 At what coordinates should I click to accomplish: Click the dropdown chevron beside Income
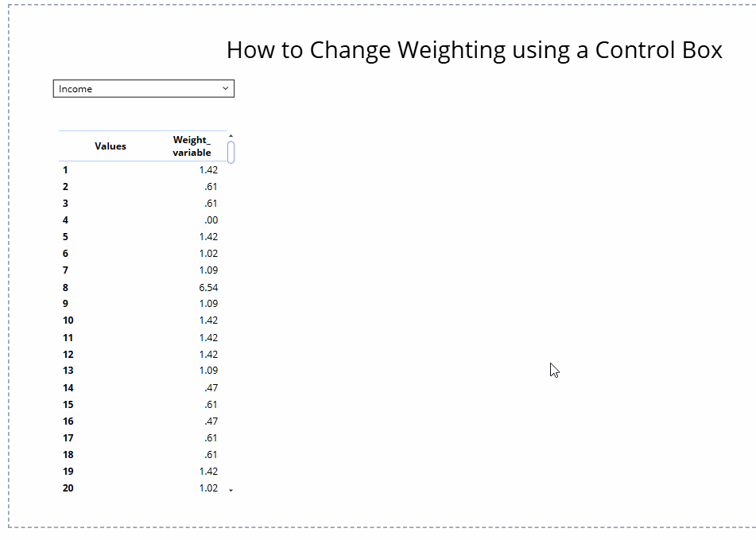tap(225, 88)
